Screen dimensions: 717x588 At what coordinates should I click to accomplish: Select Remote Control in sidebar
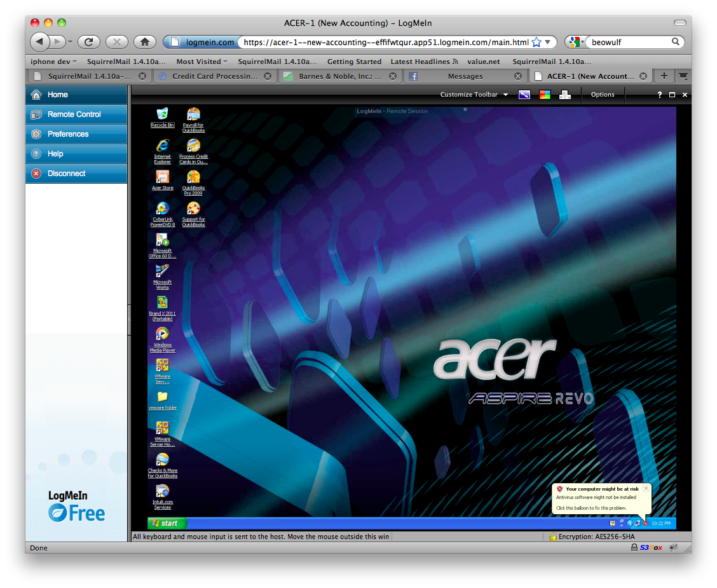[76, 114]
